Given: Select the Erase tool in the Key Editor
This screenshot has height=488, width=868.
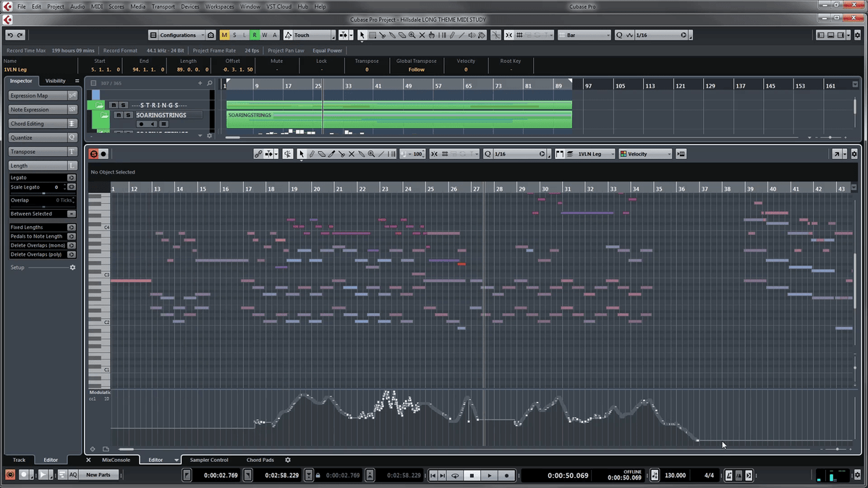Looking at the screenshot, I should 320,153.
